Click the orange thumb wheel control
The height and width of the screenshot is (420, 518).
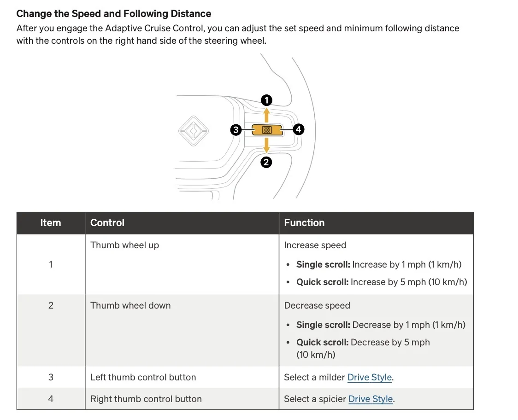pyautogui.click(x=267, y=130)
